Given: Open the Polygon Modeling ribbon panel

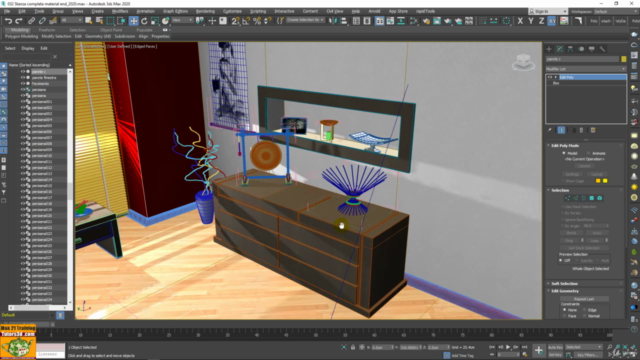Looking at the screenshot, I should (21, 36).
